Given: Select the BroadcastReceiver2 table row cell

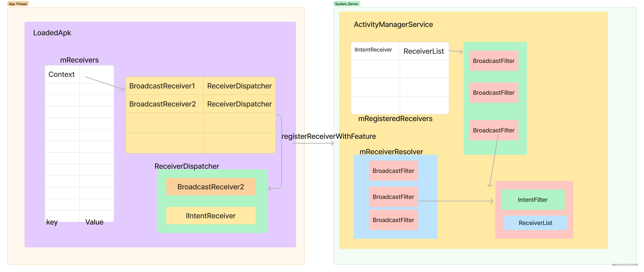Looking at the screenshot, I should (163, 104).
